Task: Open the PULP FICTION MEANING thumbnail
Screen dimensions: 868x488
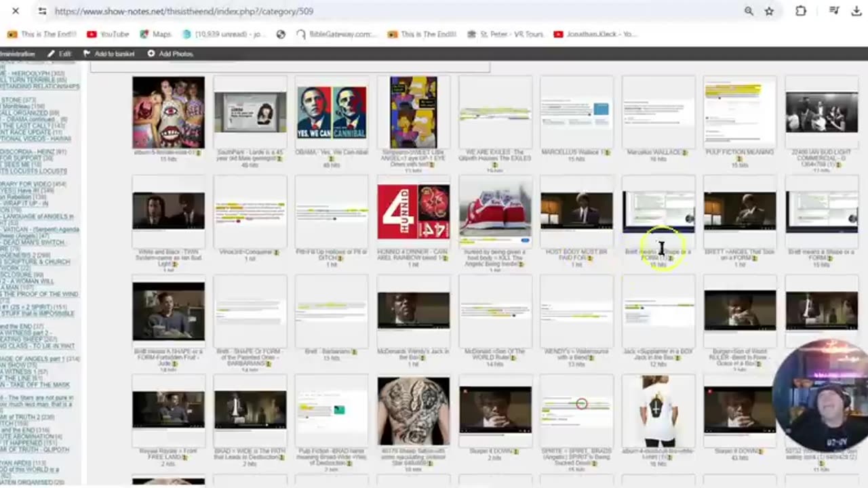Action: click(x=740, y=113)
